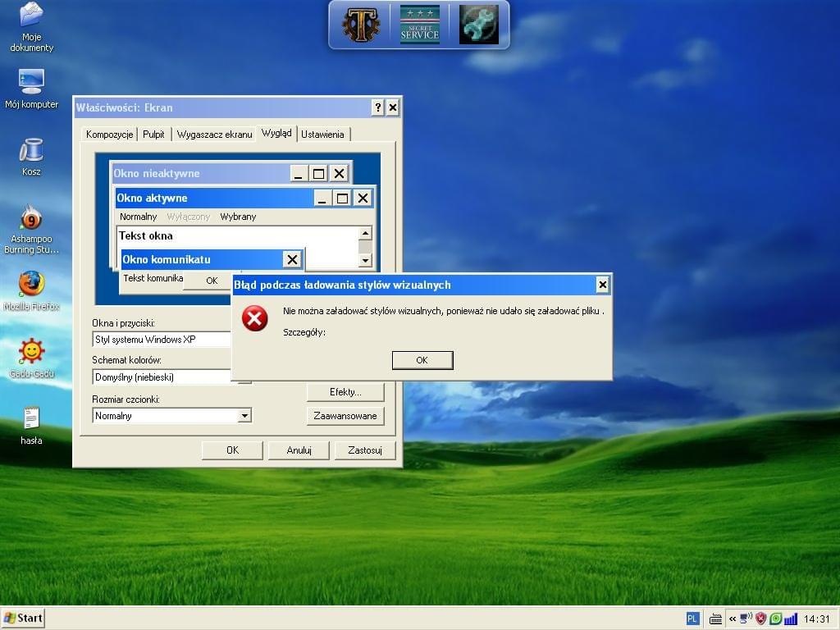
Task: Click the Szczegóły: label in error dialog
Action: (x=304, y=332)
